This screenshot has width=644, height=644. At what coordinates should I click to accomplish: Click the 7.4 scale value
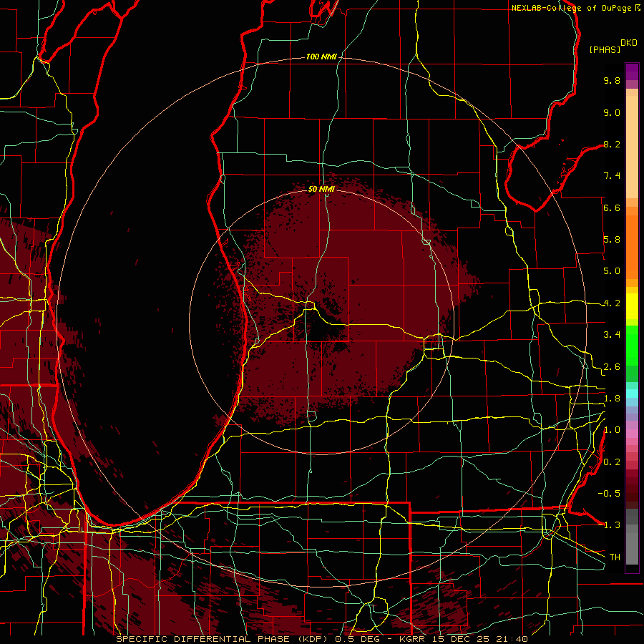click(x=612, y=176)
